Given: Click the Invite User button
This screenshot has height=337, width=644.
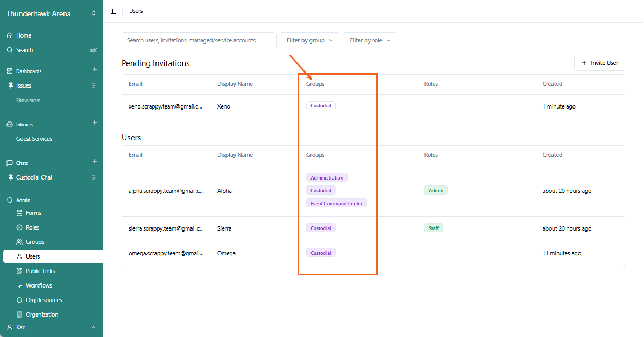Looking at the screenshot, I should click(599, 63).
